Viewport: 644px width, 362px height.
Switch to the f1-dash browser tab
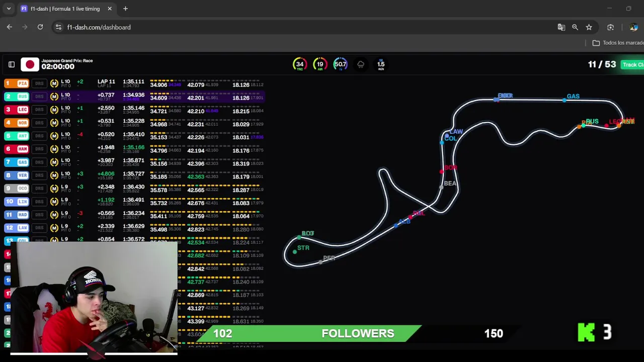[65, 9]
